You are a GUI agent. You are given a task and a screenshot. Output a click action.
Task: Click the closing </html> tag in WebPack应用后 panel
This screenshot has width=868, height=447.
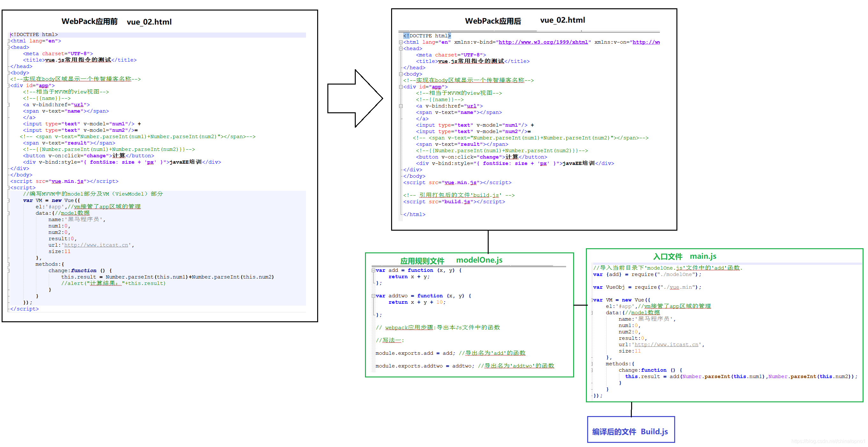pyautogui.click(x=414, y=214)
